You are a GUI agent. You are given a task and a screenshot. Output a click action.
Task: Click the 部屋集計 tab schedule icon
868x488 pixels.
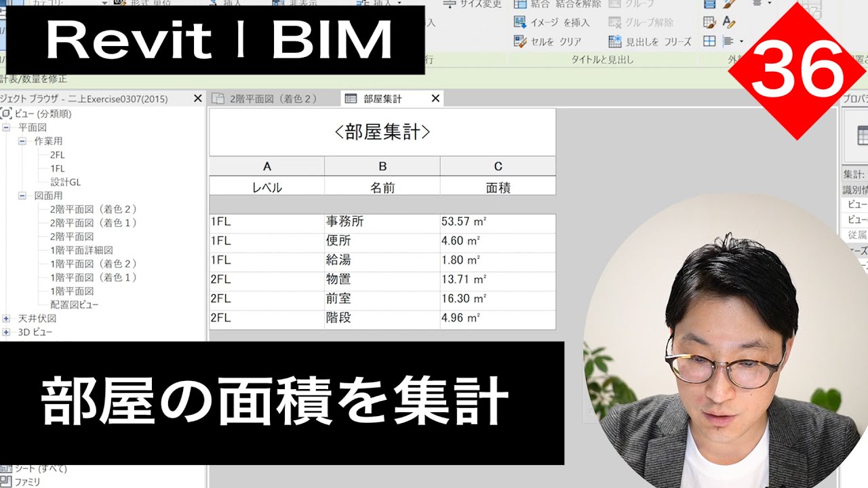click(x=351, y=99)
